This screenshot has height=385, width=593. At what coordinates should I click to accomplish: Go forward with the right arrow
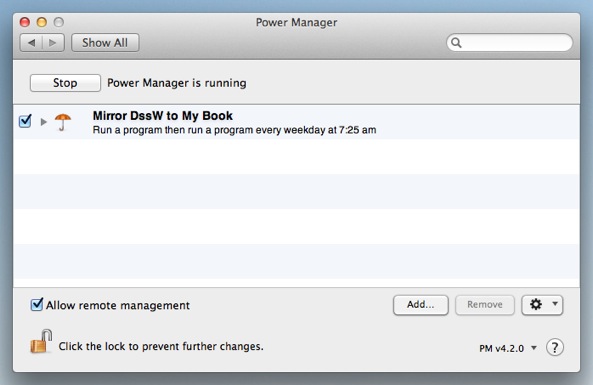pyautogui.click(x=53, y=43)
